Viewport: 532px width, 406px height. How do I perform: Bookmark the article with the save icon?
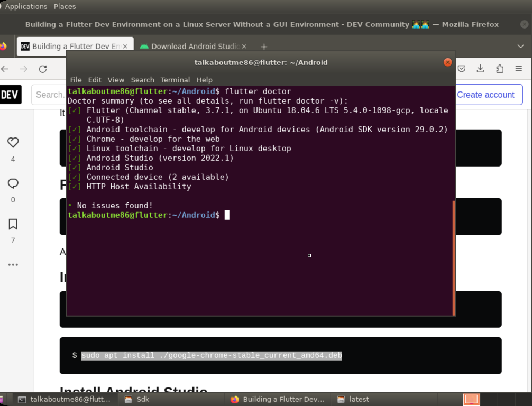pos(13,224)
